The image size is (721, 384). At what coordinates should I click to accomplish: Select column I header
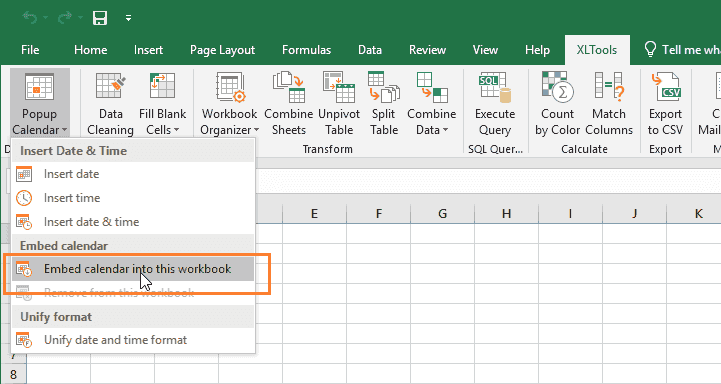(x=570, y=214)
